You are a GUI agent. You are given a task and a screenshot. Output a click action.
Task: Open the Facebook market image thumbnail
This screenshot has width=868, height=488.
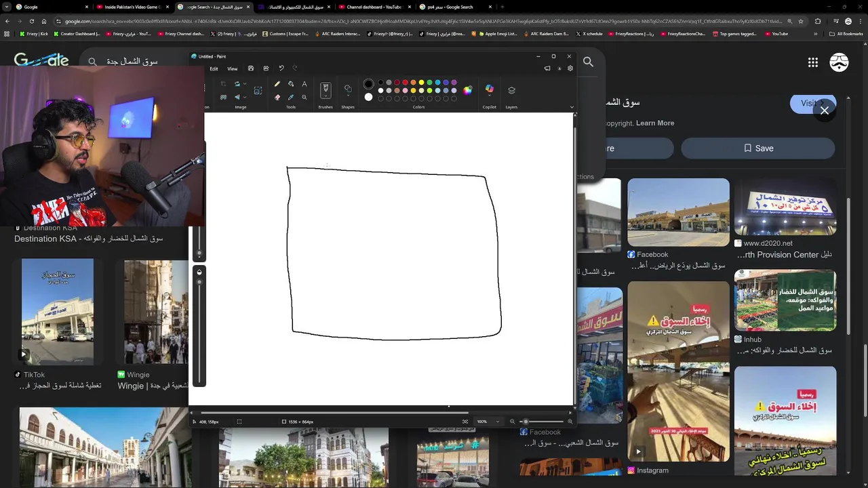pyautogui.click(x=678, y=213)
